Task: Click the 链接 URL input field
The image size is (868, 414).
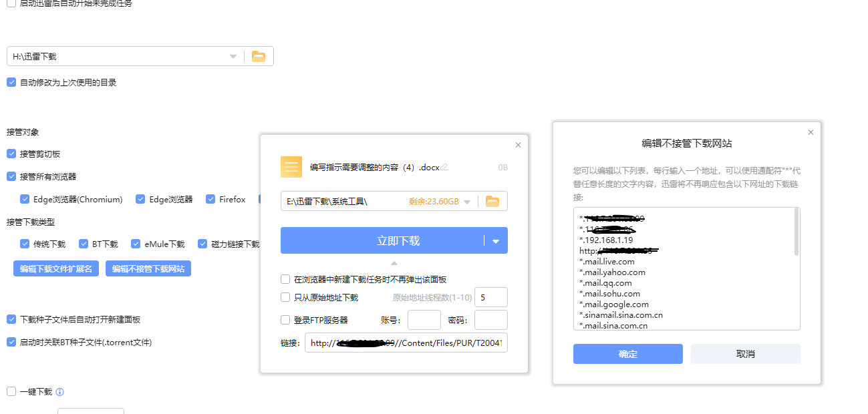Action: [x=406, y=343]
